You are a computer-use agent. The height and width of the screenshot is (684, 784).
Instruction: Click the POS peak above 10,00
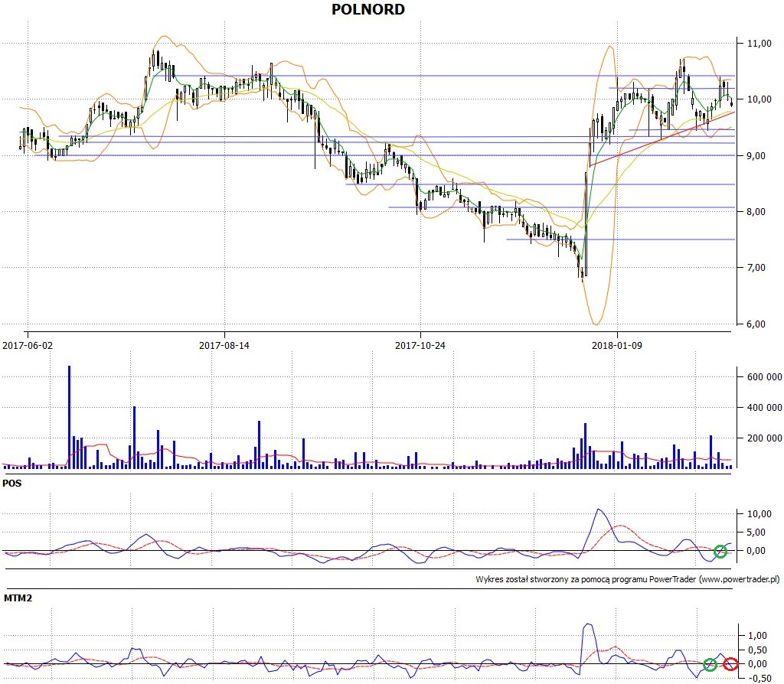pos(599,510)
